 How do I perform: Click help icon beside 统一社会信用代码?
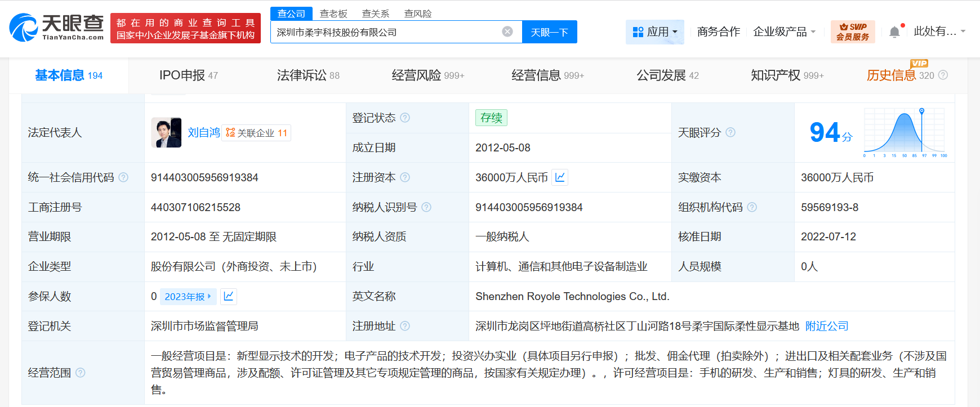coord(123,177)
